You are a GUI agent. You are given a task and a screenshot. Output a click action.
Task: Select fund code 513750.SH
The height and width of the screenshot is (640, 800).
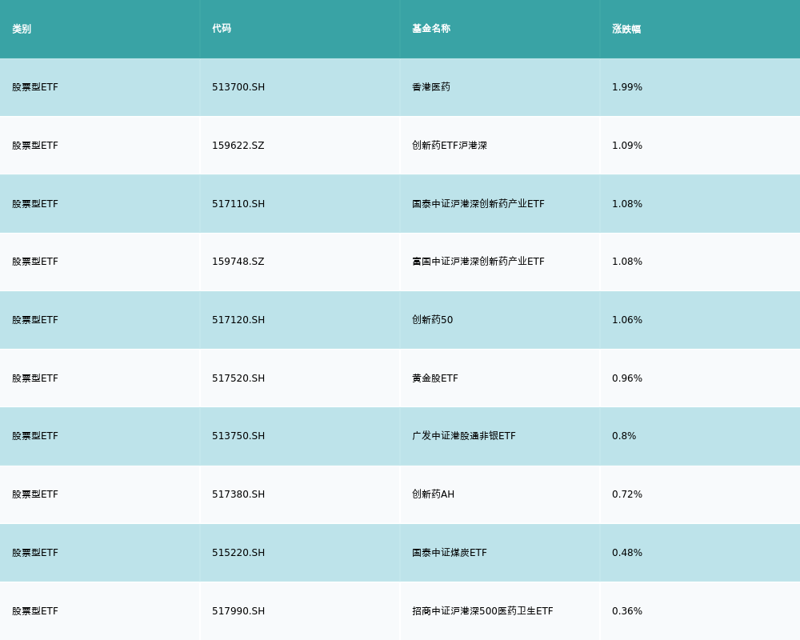click(x=238, y=436)
